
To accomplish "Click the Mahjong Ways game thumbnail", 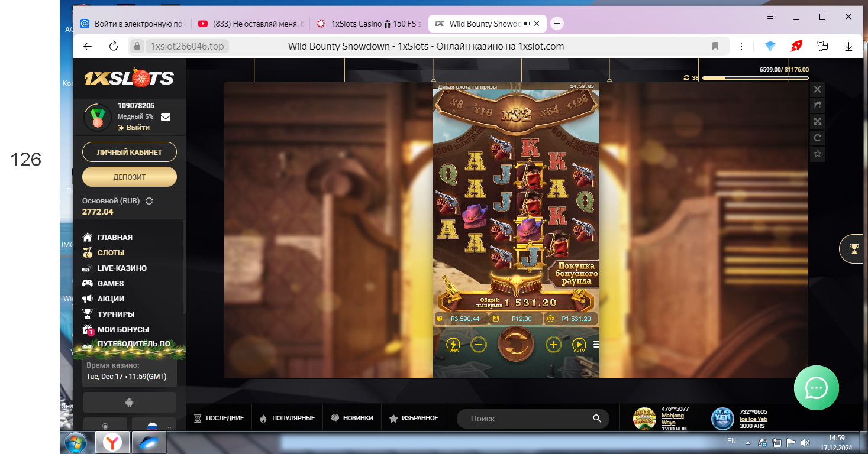I will [644, 419].
